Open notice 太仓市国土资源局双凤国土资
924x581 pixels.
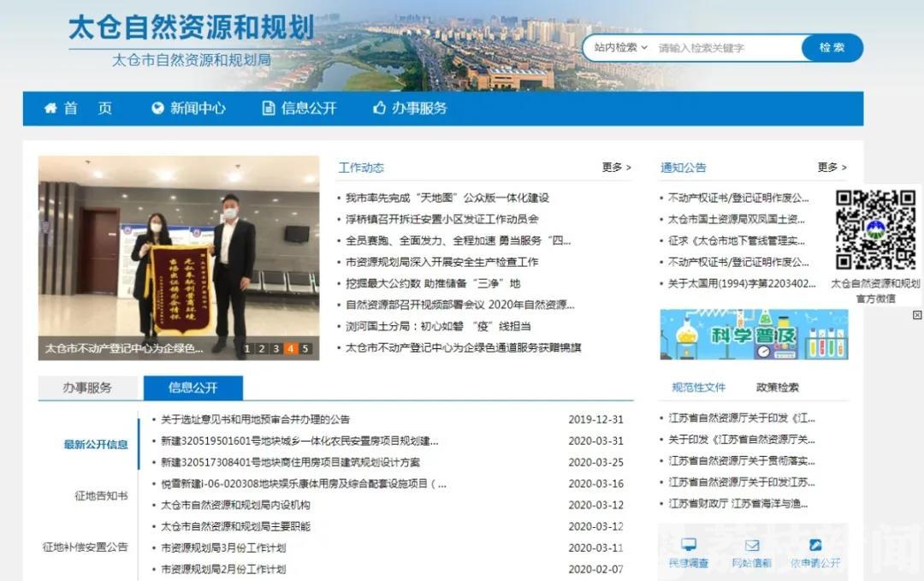(736, 219)
